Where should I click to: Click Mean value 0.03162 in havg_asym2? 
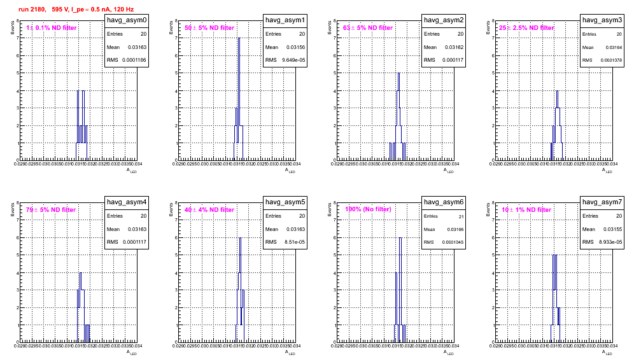454,47
